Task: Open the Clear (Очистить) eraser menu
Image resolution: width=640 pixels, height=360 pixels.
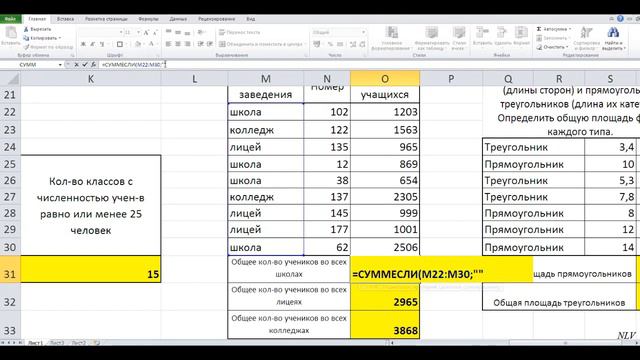Action: click(552, 47)
